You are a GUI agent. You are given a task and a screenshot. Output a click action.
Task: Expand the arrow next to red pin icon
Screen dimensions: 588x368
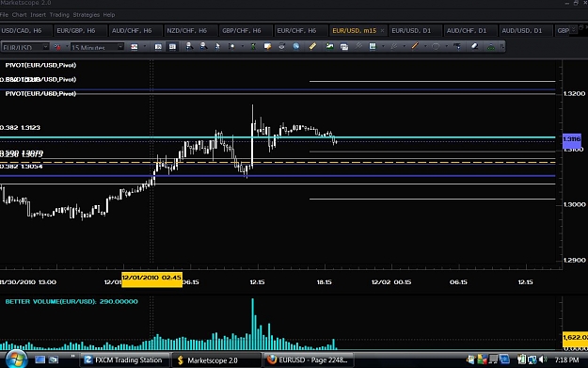point(67,47)
